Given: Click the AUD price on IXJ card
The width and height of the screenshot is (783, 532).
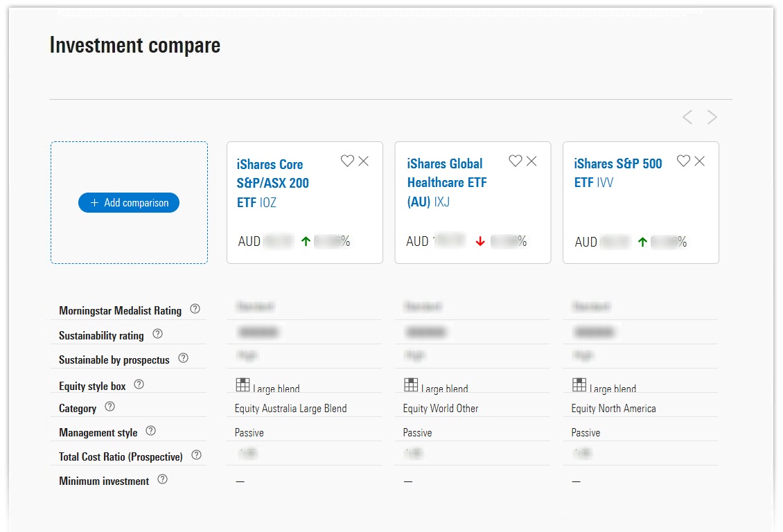Looking at the screenshot, I should point(436,241).
